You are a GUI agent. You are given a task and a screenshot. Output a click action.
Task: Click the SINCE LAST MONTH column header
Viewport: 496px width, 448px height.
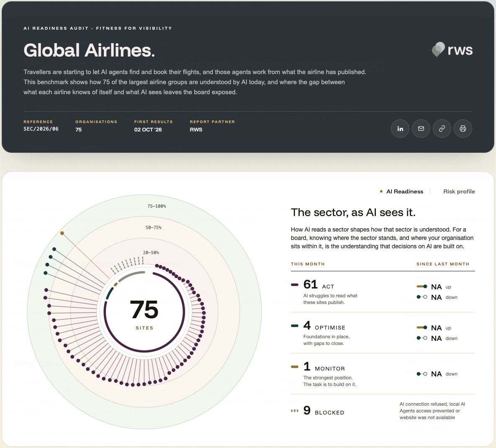(443, 264)
